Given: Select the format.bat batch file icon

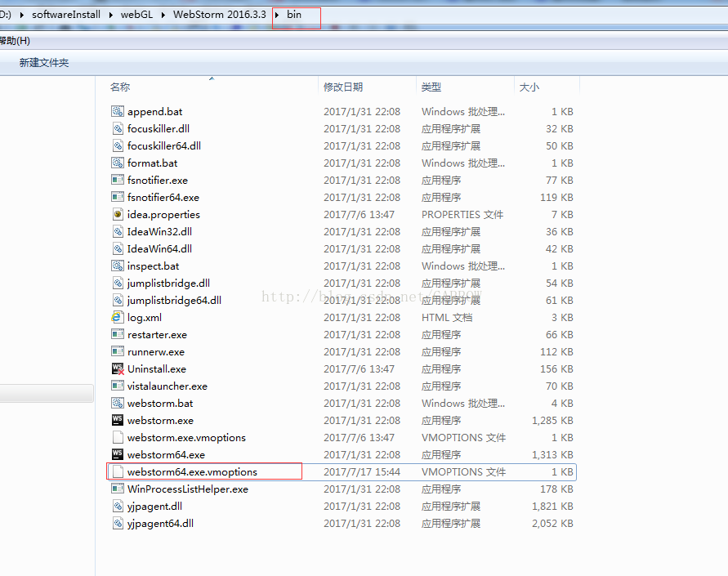Looking at the screenshot, I should click(x=118, y=163).
